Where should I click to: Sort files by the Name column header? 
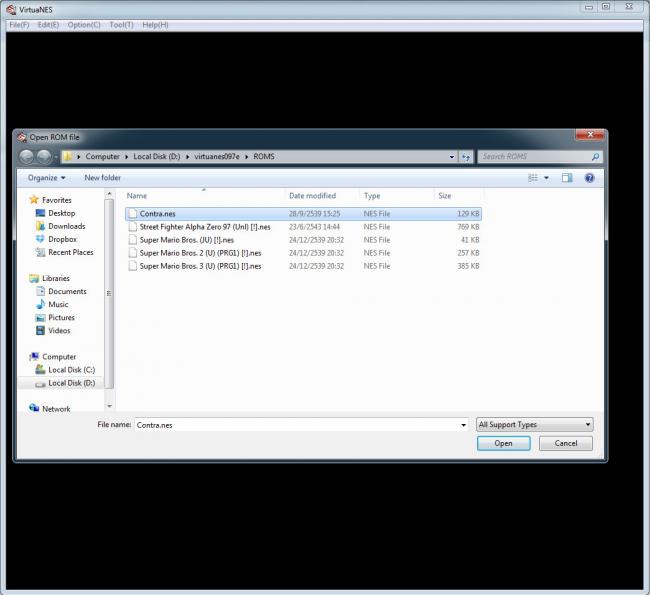click(205, 196)
